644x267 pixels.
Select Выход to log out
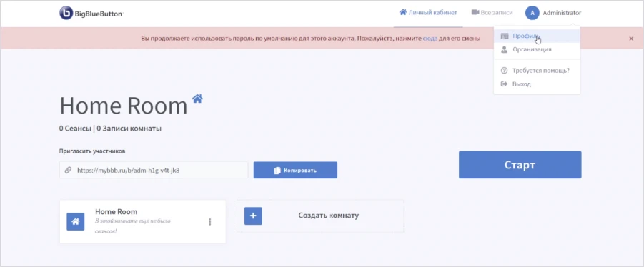coord(537,84)
